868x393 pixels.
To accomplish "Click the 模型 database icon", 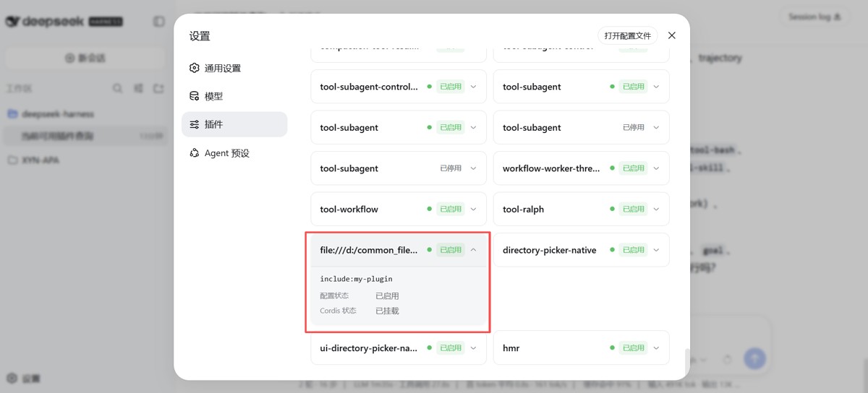I will (x=194, y=96).
